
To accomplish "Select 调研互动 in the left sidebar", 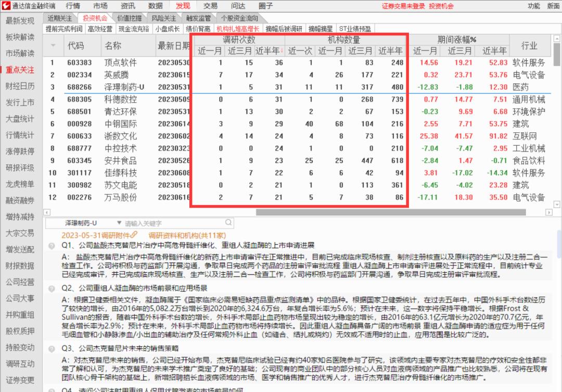I will coord(19,364).
